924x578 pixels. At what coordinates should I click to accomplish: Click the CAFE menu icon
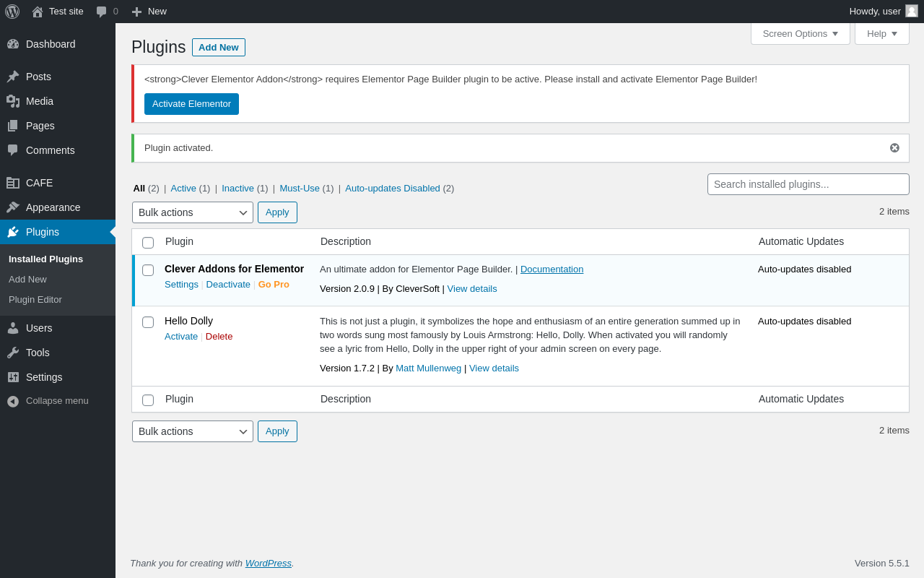[x=13, y=183]
